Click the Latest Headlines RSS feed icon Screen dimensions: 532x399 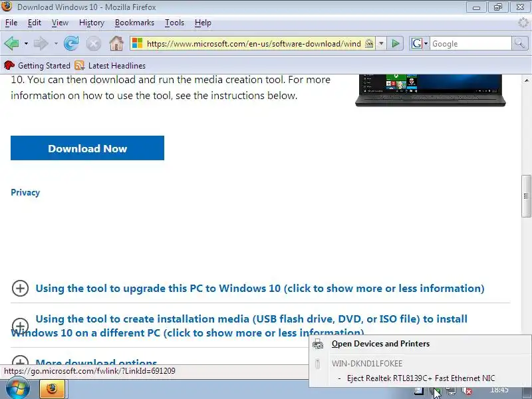[79, 65]
